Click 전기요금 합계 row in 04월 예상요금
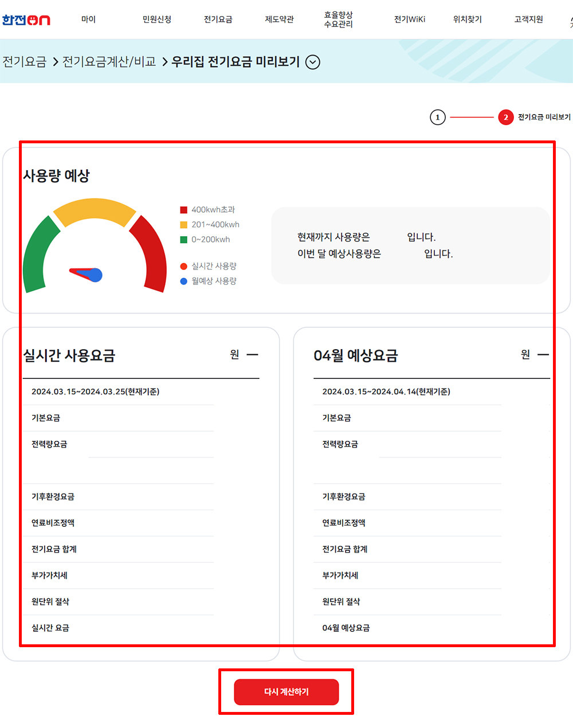573x728 pixels. point(407,549)
